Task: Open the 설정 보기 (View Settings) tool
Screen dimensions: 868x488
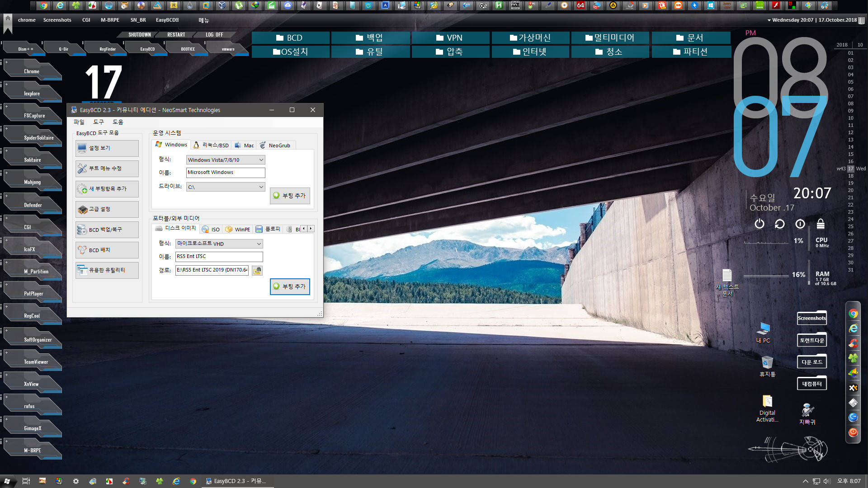Action: click(x=107, y=148)
